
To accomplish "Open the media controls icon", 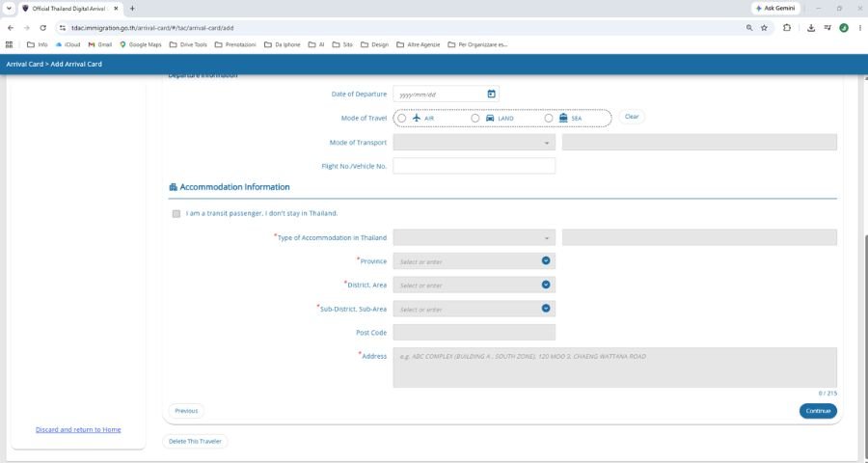I will tap(827, 28).
